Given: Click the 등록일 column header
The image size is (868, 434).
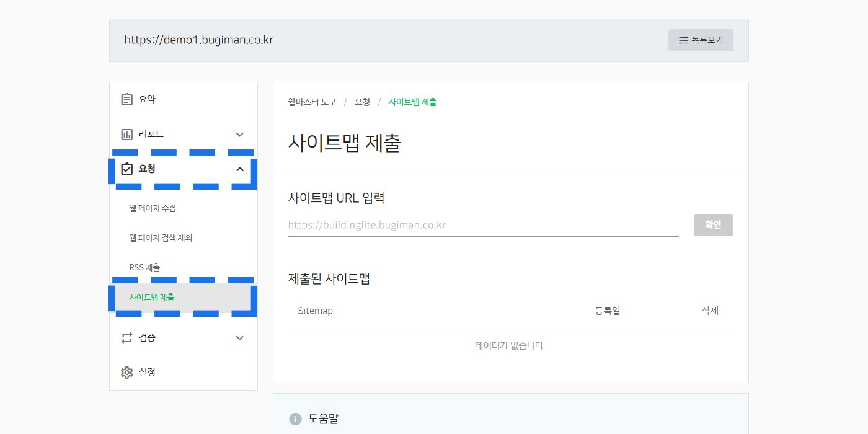Looking at the screenshot, I should (x=608, y=311).
